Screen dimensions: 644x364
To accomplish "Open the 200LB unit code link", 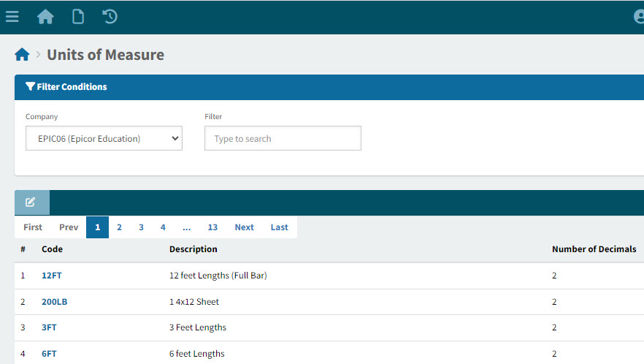I will (55, 302).
